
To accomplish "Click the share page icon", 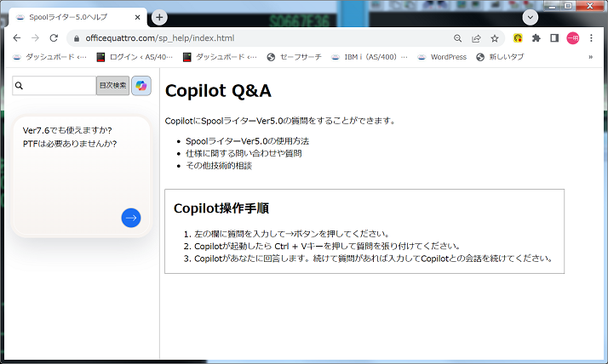I will click(477, 38).
